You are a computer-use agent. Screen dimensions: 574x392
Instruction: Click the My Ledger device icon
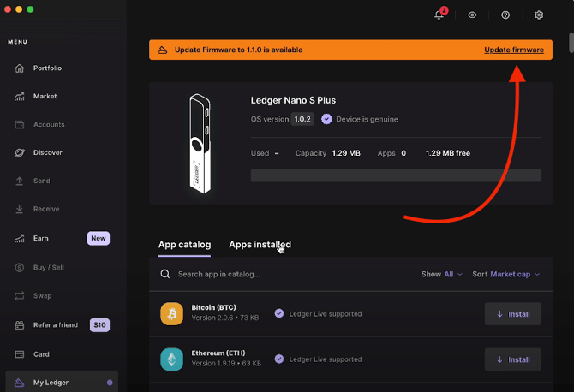(x=20, y=383)
